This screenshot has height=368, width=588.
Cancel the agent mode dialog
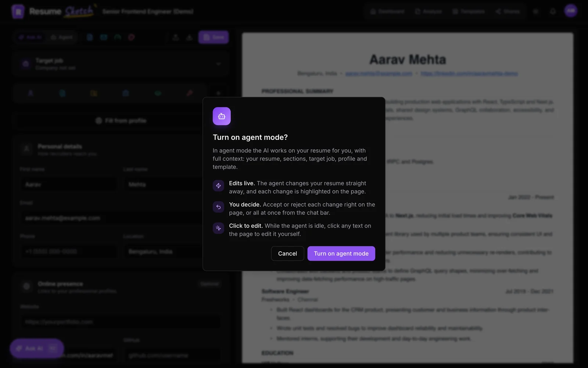pos(287,254)
